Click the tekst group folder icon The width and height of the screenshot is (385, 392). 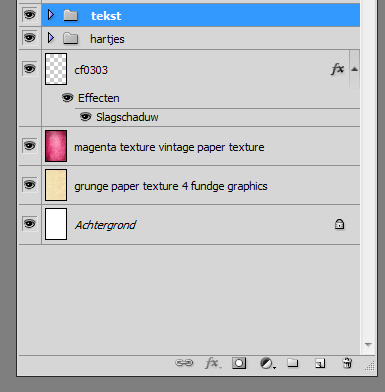coord(71,15)
